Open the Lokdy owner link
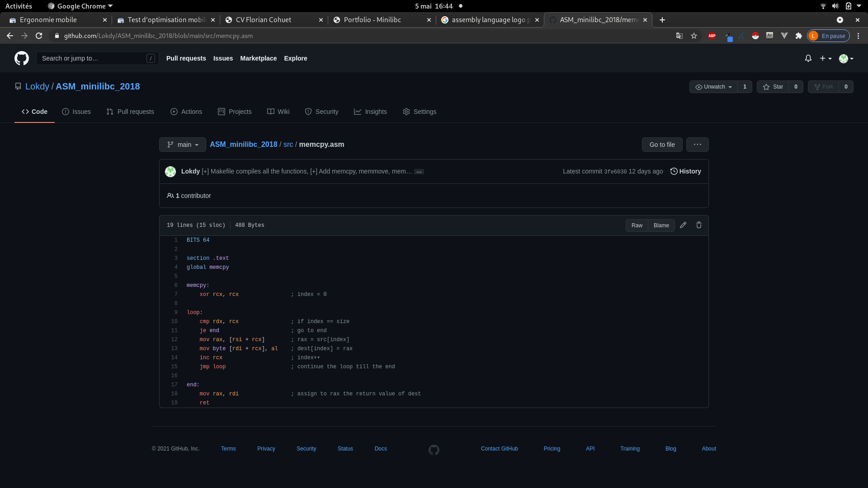The width and height of the screenshot is (868, 488). pos(37,86)
